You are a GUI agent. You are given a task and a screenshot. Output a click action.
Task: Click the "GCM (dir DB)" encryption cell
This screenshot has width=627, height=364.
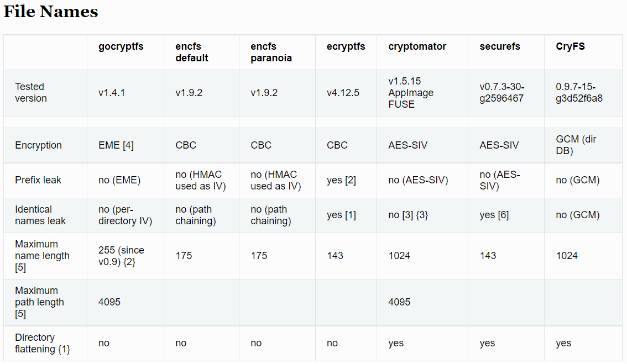576,145
